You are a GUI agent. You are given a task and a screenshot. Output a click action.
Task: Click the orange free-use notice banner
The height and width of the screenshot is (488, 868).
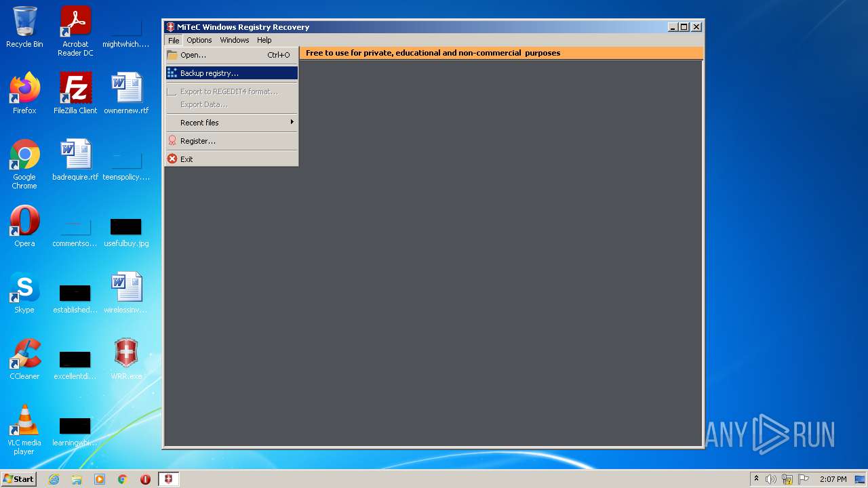[501, 53]
